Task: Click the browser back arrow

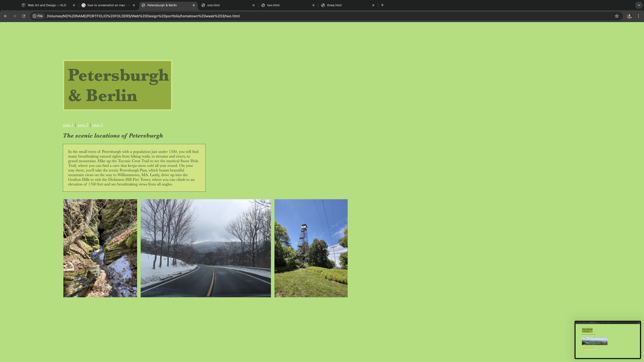Action: coord(5,16)
